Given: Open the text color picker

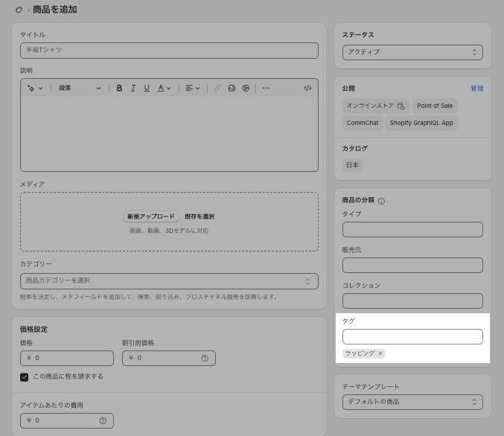Looking at the screenshot, I should (x=164, y=88).
